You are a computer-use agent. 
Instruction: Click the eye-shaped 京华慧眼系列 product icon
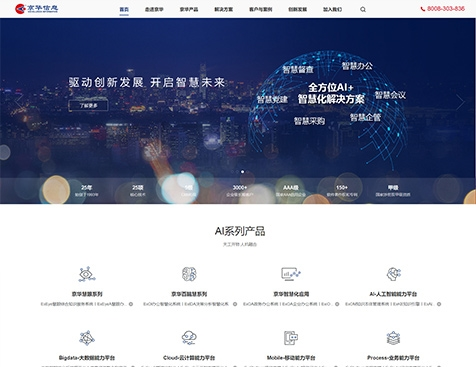pos(87,274)
